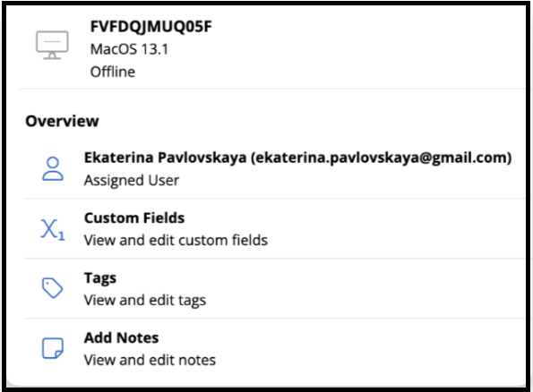The width and height of the screenshot is (533, 392).
Task: Open the Custom Fields title
Action: (x=134, y=218)
